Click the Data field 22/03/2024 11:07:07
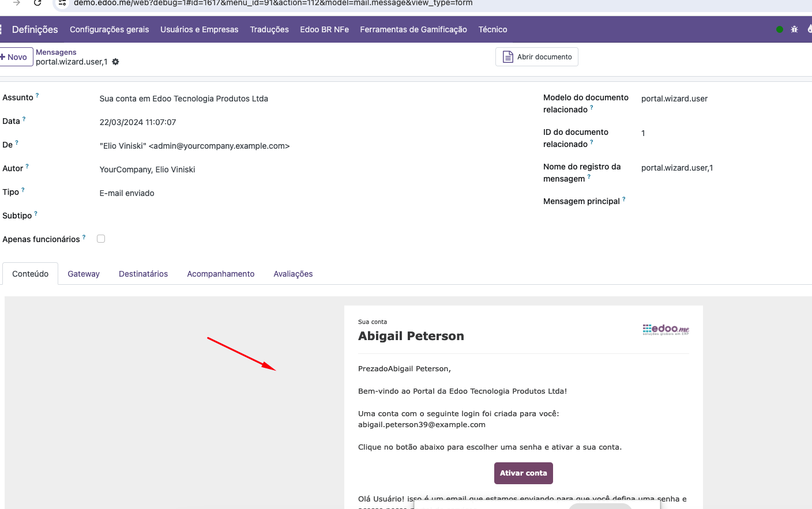Screen dimensions: 812x509 138,122
